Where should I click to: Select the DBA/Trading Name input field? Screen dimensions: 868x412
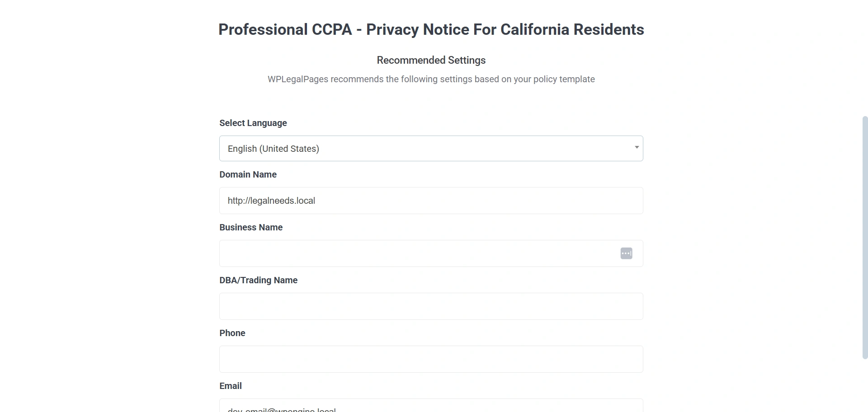(x=431, y=306)
